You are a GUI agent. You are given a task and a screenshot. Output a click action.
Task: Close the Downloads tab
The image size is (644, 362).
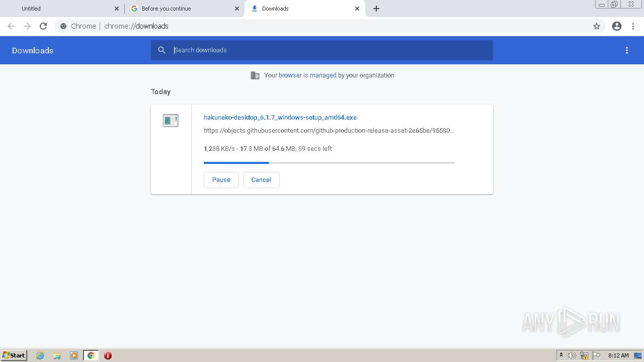[357, 9]
